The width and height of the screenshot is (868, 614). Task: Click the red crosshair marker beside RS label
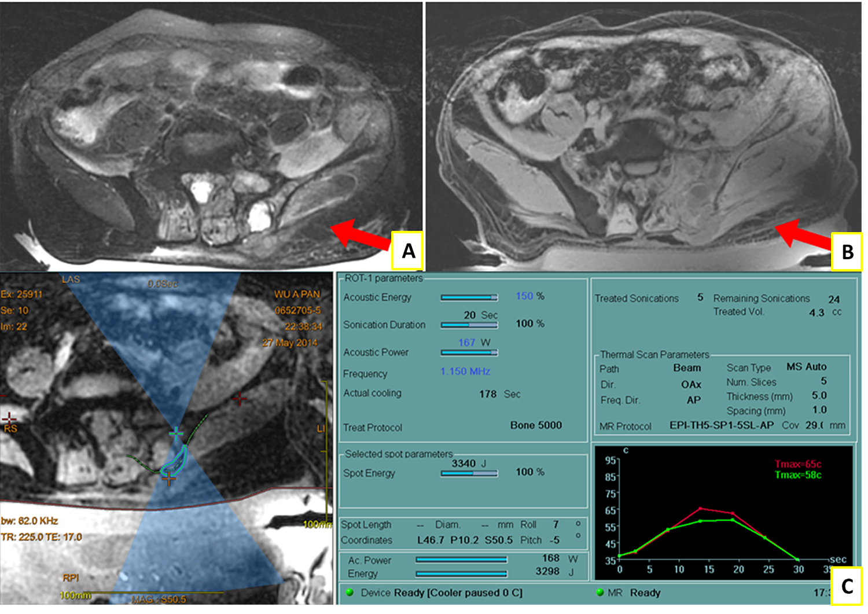coord(9,418)
